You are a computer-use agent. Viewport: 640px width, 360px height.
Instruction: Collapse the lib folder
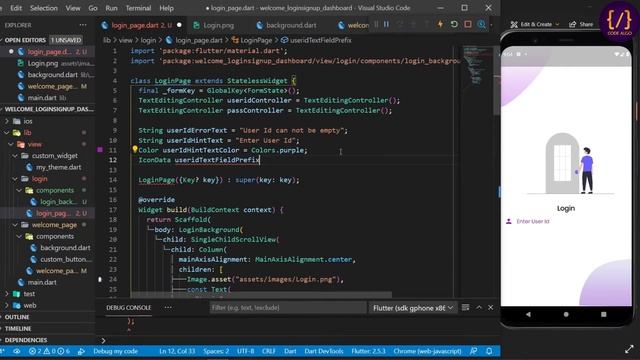point(7,133)
